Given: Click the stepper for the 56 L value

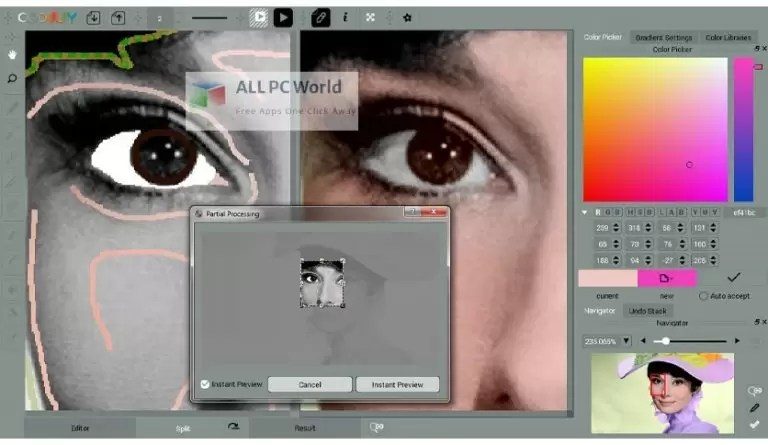Looking at the screenshot, I should coord(680,228).
